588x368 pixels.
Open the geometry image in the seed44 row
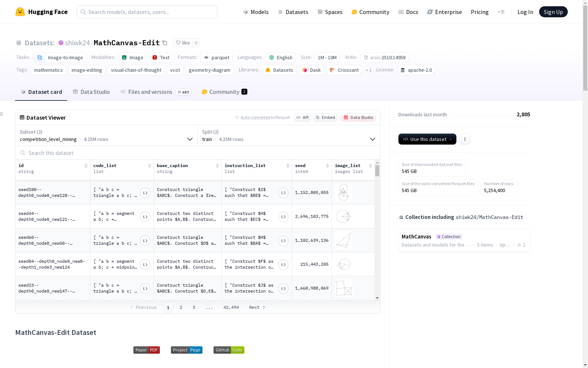344,216
